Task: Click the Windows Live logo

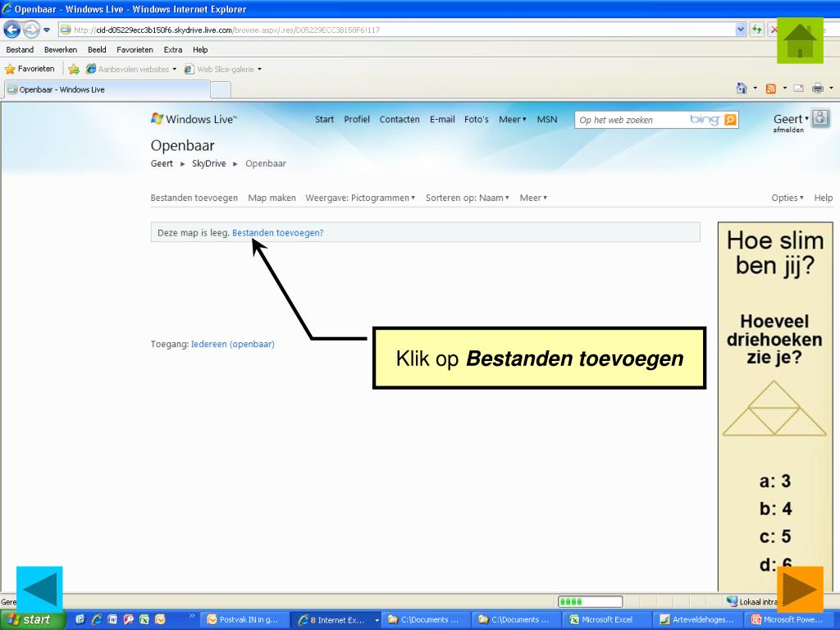Action: pyautogui.click(x=194, y=119)
